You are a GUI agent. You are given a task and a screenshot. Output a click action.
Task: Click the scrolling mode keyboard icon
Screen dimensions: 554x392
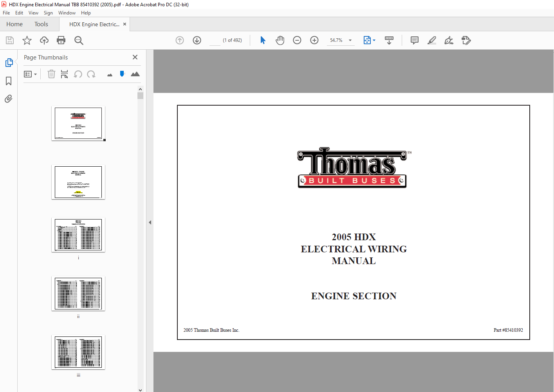coord(389,40)
